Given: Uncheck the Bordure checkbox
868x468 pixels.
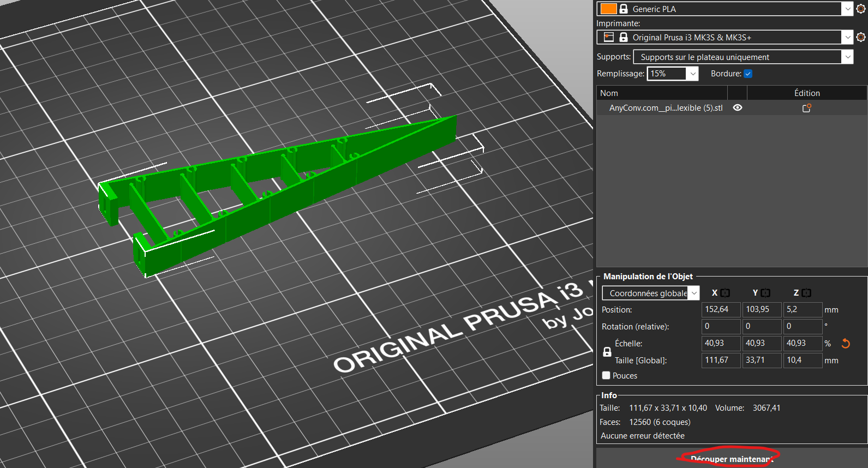Looking at the screenshot, I should coord(748,74).
